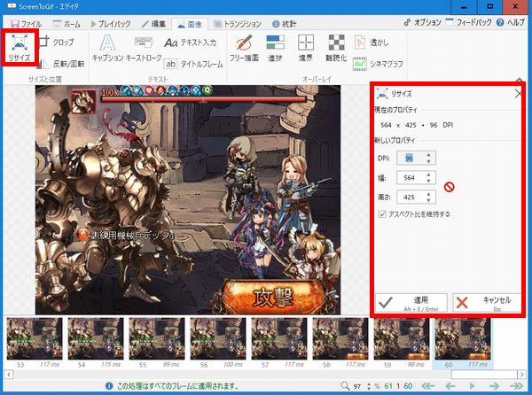Select frame 60 thumbnail
The height and width of the screenshot is (395, 532).
[x=463, y=338]
